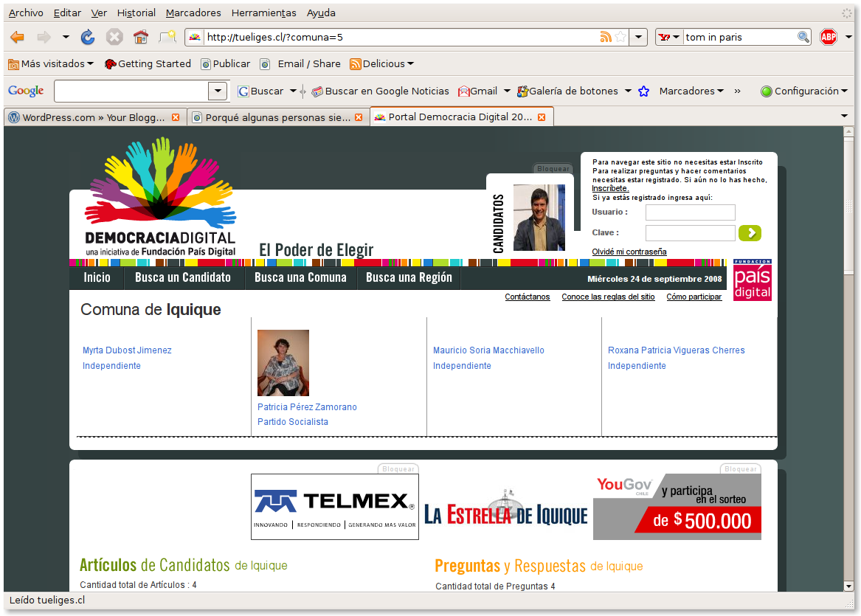Click the Olvidé mi contraseña link
The width and height of the screenshot is (861, 616).
tap(629, 252)
